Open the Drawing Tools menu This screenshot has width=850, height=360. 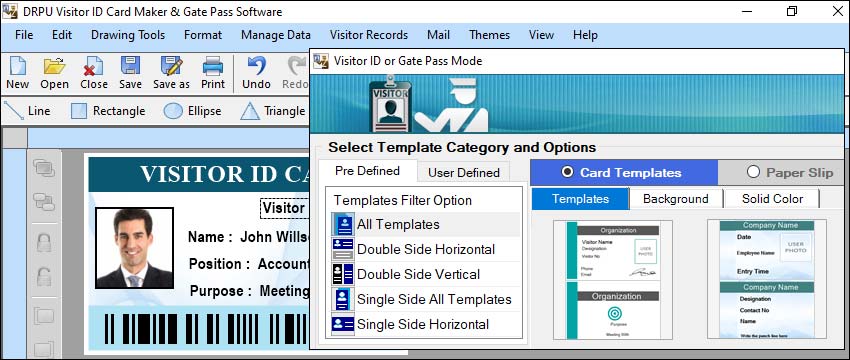[128, 35]
